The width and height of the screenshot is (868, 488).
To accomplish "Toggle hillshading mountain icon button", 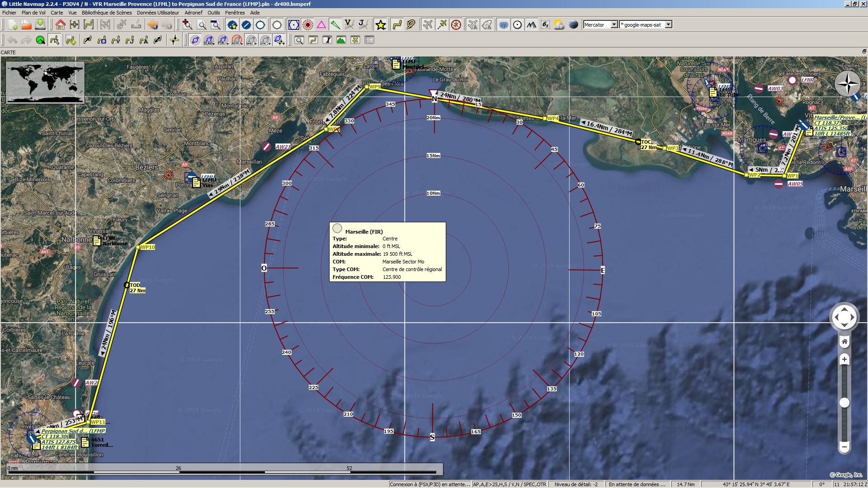I will click(x=531, y=25).
